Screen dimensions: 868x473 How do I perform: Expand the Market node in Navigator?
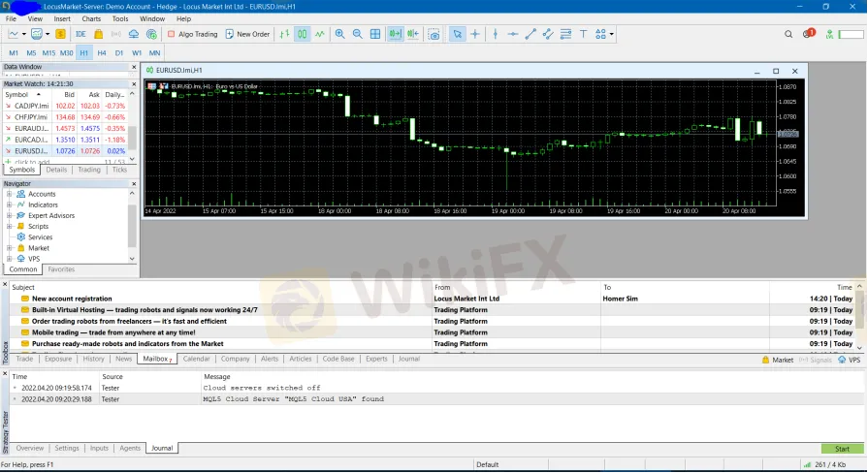9,248
